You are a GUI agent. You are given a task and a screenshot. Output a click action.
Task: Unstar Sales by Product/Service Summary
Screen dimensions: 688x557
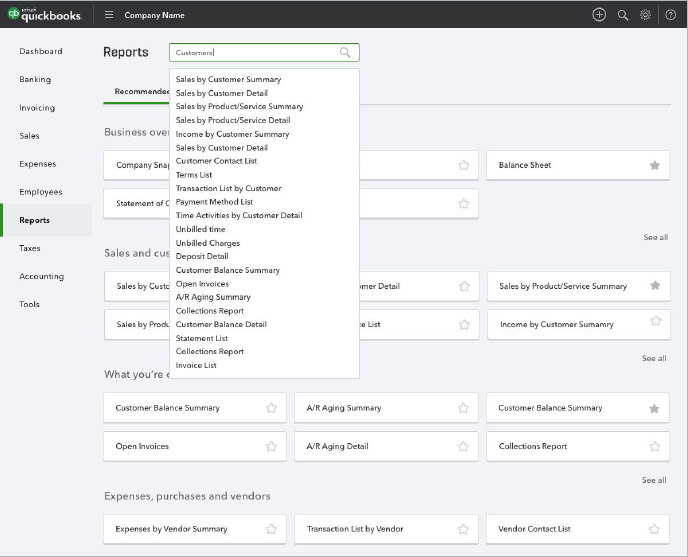click(x=655, y=285)
